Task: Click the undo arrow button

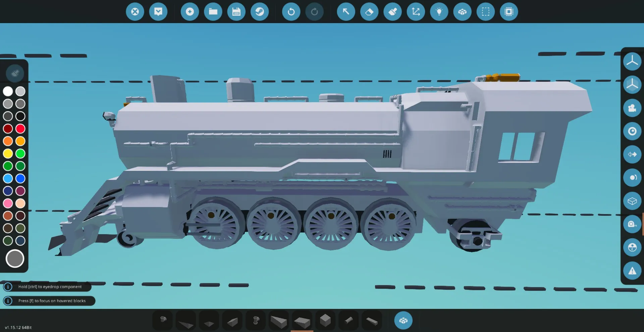Action: coord(291,12)
